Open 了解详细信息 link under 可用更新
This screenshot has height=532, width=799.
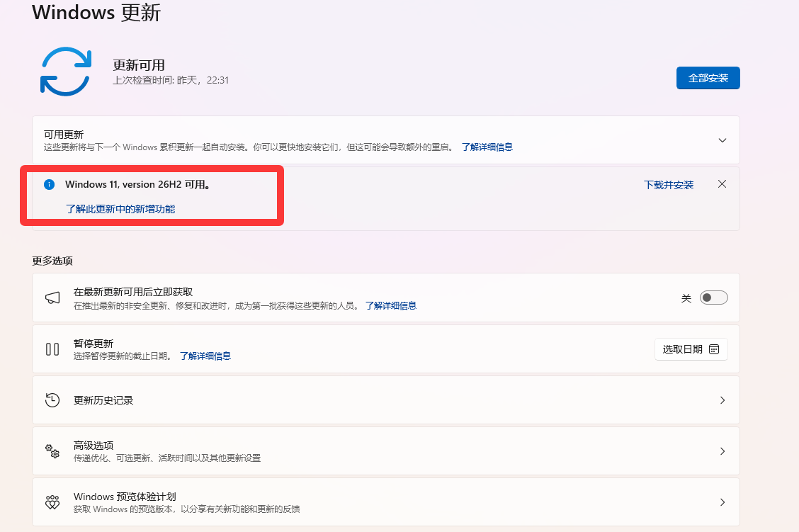pyautogui.click(x=487, y=147)
